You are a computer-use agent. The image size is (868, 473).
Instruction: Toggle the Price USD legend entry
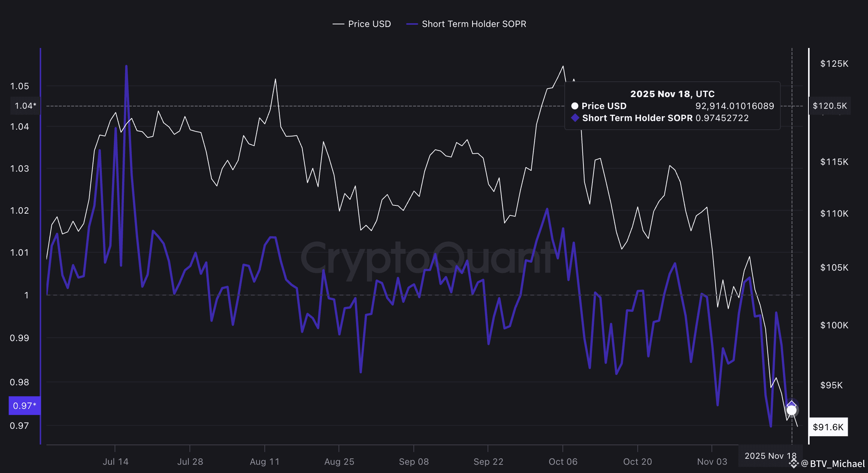(x=369, y=24)
